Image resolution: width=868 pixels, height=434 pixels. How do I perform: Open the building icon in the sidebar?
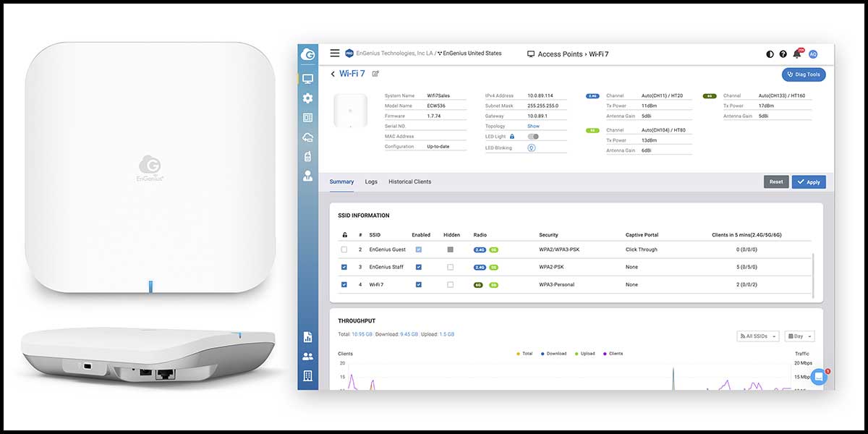(x=307, y=375)
